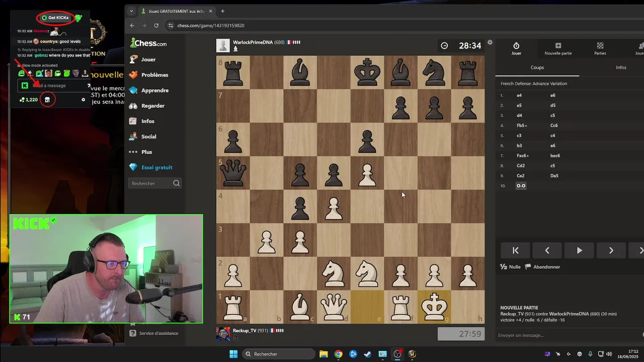
Task: Click the game chat message field
Action: pos(569,335)
